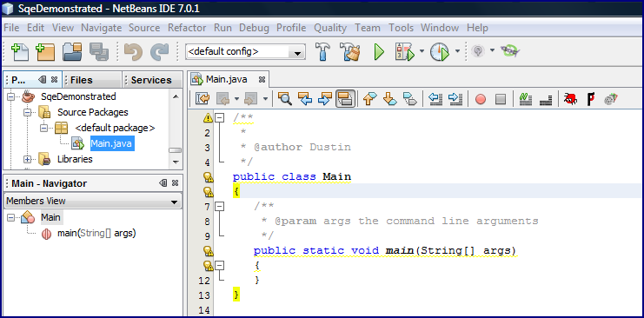The width and height of the screenshot is (644, 318).
Task: Click Find Next Occurrence icon
Action: (x=325, y=98)
